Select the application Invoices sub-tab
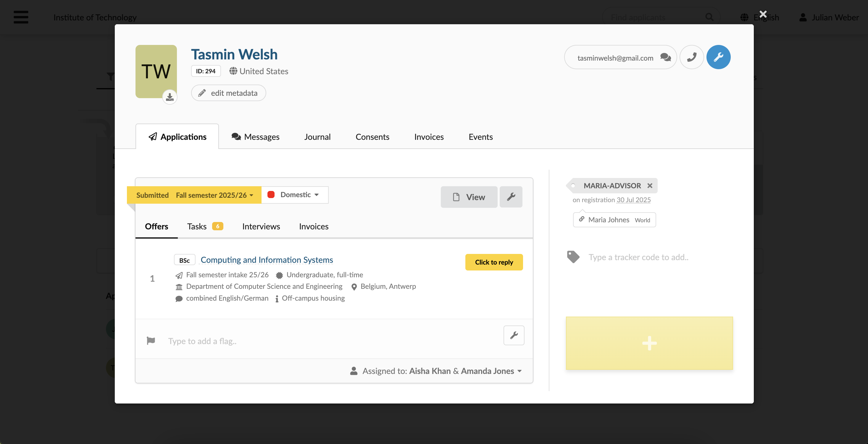 click(314, 226)
